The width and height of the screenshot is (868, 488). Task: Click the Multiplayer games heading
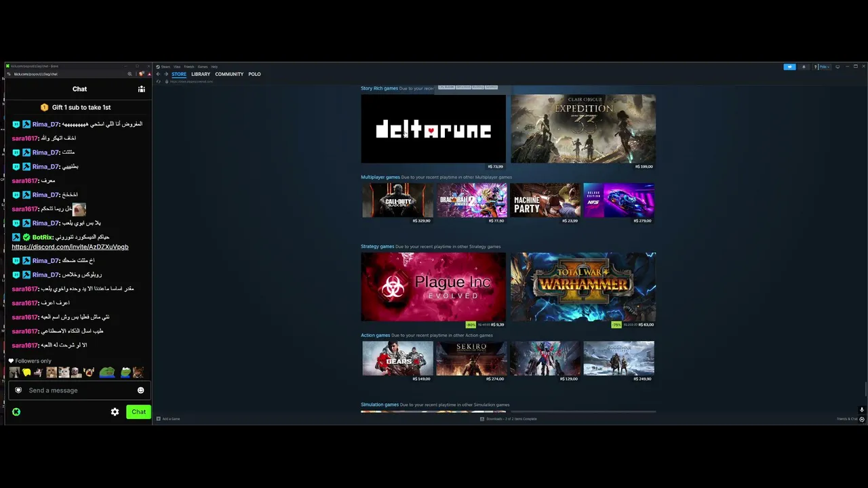point(380,177)
